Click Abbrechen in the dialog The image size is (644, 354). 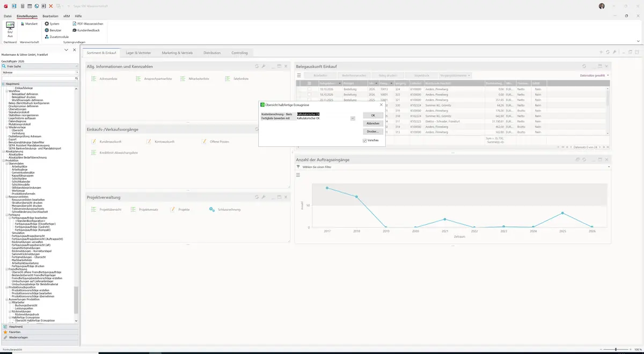373,123
